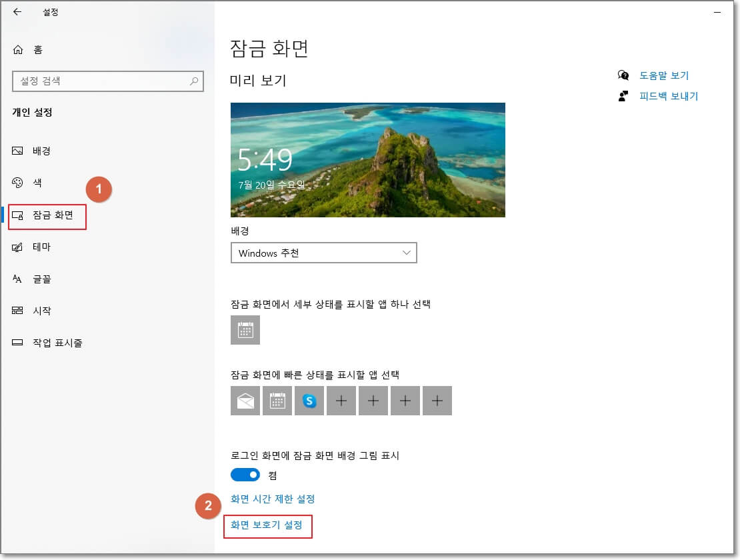
Task: Open 화면 시간 제한 설정 link
Action: coord(274,499)
